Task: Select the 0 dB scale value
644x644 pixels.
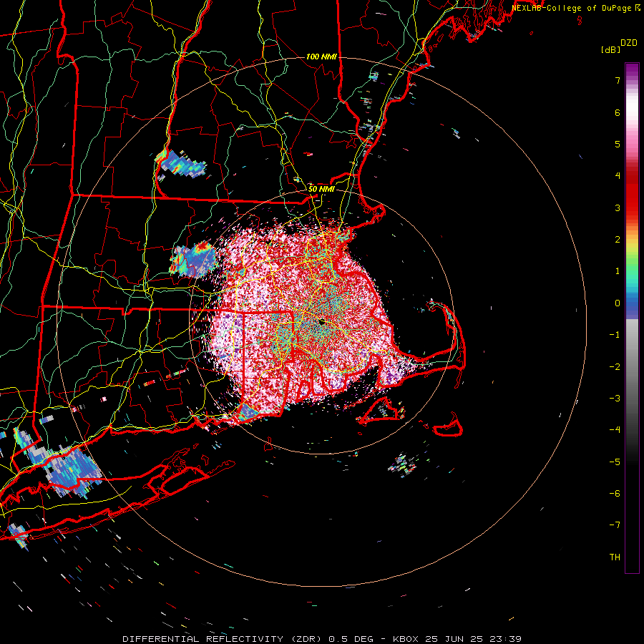Action: (618, 303)
